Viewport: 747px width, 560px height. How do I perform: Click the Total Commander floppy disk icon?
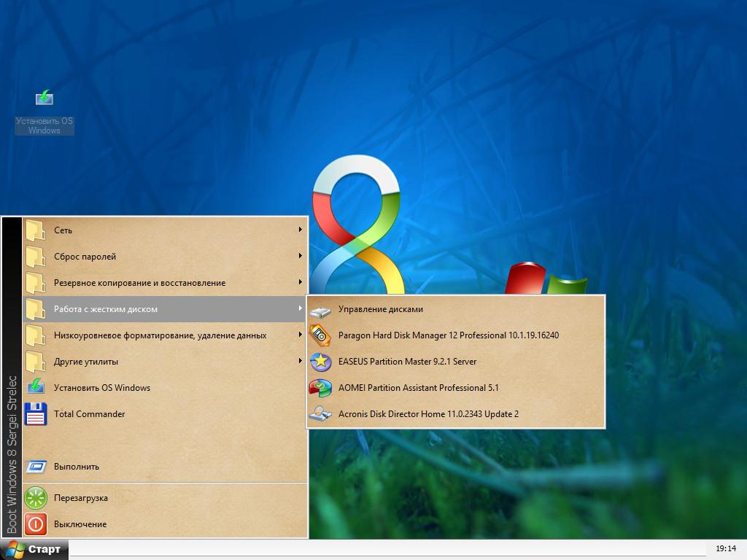click(x=36, y=414)
